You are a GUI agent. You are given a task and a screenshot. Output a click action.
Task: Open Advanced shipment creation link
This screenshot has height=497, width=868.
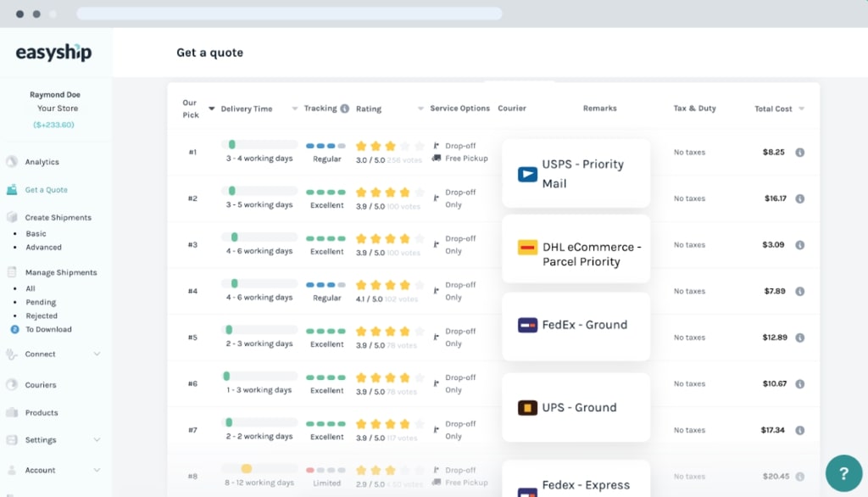pyautogui.click(x=43, y=248)
